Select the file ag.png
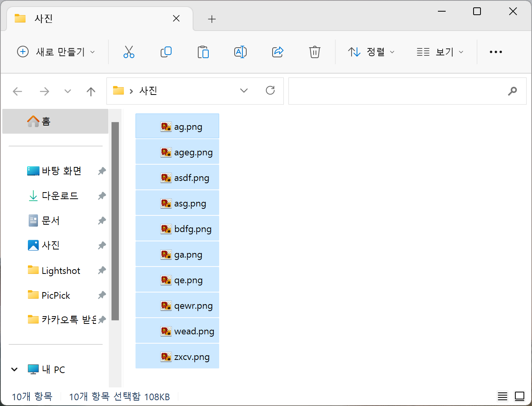This screenshot has height=406, width=532. tap(177, 126)
